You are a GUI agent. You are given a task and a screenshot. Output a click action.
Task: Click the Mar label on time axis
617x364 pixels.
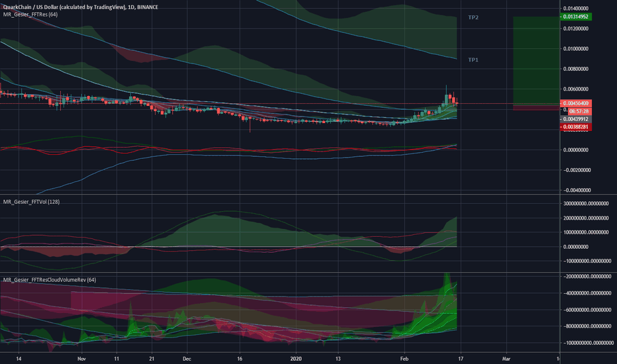(506, 359)
